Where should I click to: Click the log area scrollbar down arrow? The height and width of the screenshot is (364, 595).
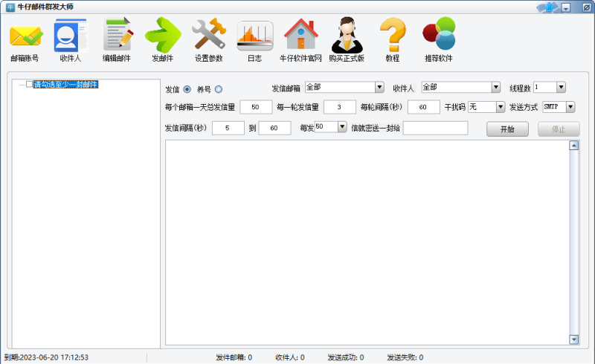tap(573, 339)
